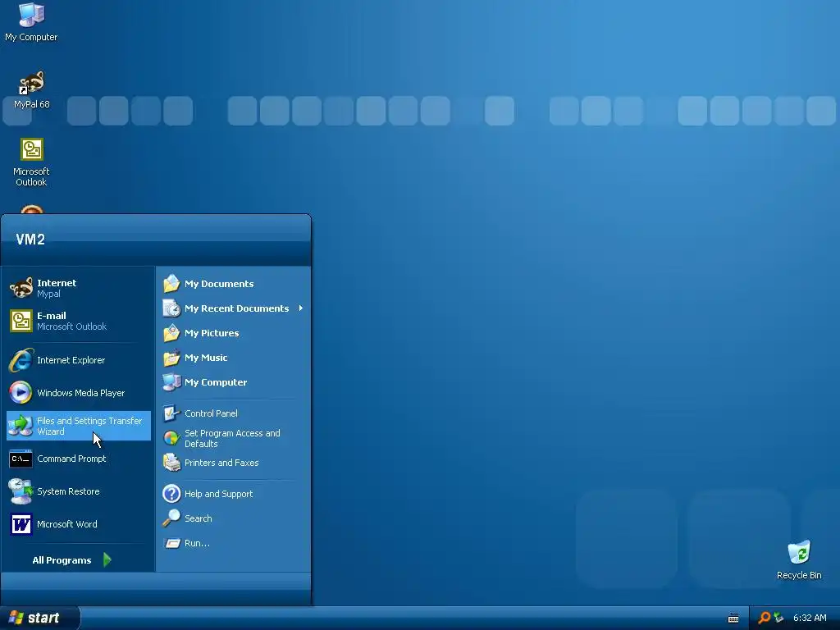Open Internet Mypal from Start menu

click(78, 288)
